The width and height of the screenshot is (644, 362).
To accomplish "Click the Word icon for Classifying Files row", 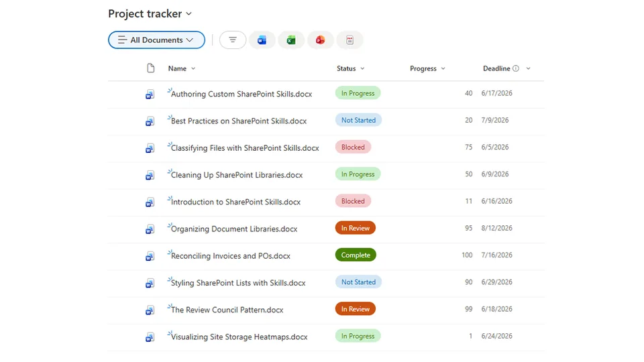I will click(150, 148).
